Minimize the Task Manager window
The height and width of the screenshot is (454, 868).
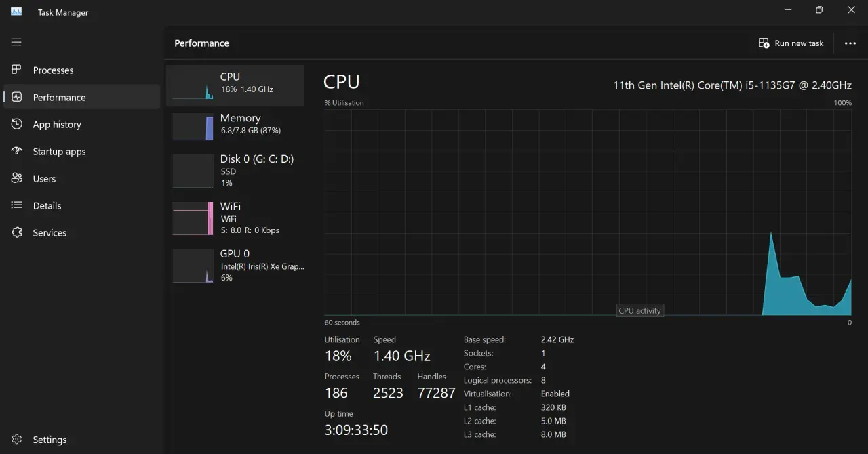[x=789, y=10]
